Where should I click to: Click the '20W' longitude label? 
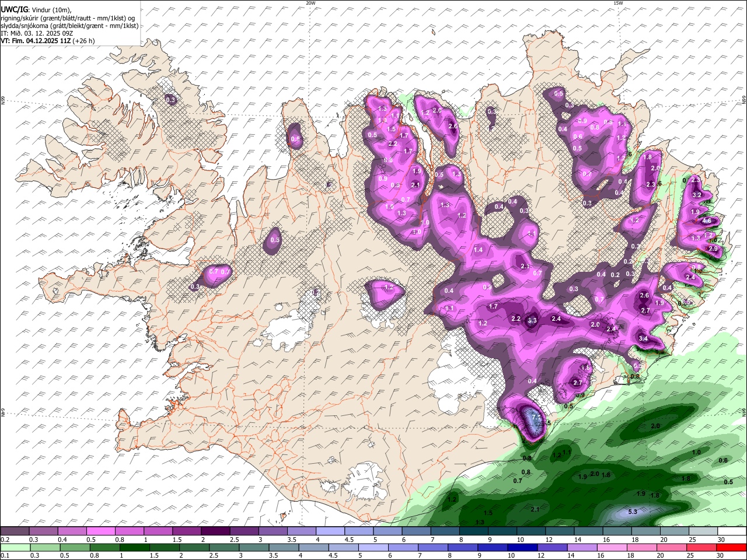click(x=310, y=3)
